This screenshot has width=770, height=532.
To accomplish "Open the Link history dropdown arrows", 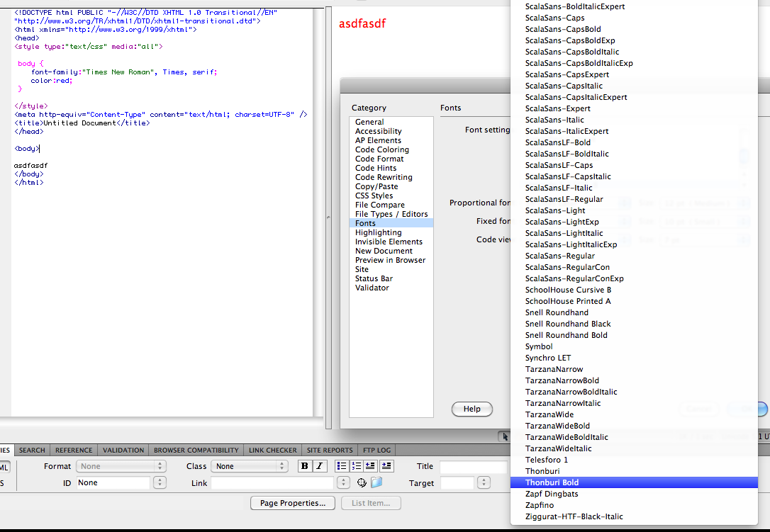I will (343, 483).
